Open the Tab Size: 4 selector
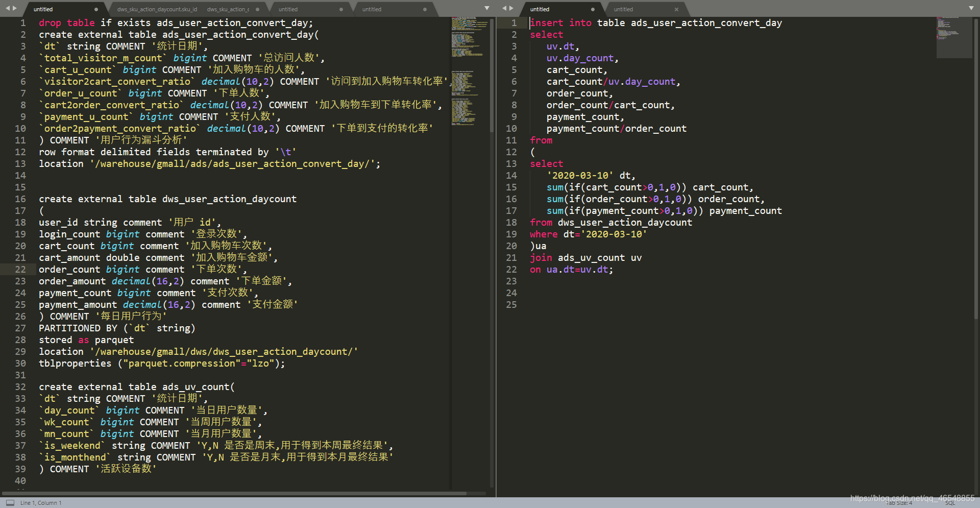This screenshot has width=980, height=508. point(898,503)
